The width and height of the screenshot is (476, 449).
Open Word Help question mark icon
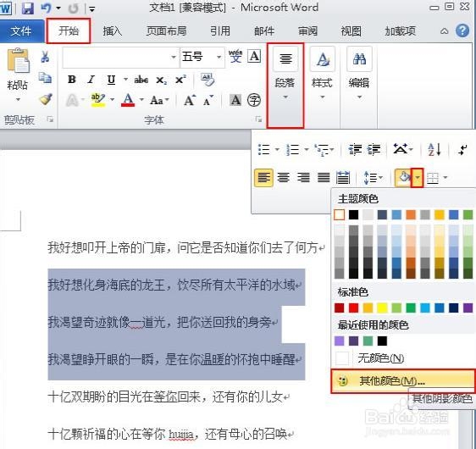coord(462,30)
